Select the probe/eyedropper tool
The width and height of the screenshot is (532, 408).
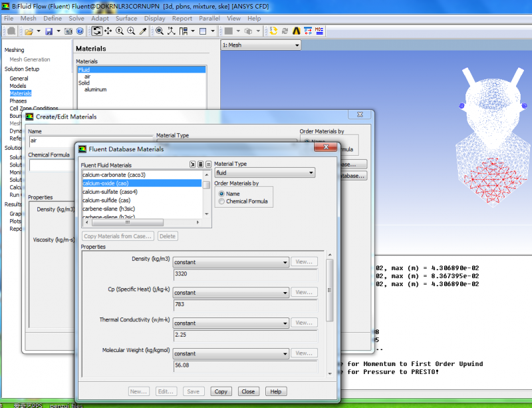point(143,31)
